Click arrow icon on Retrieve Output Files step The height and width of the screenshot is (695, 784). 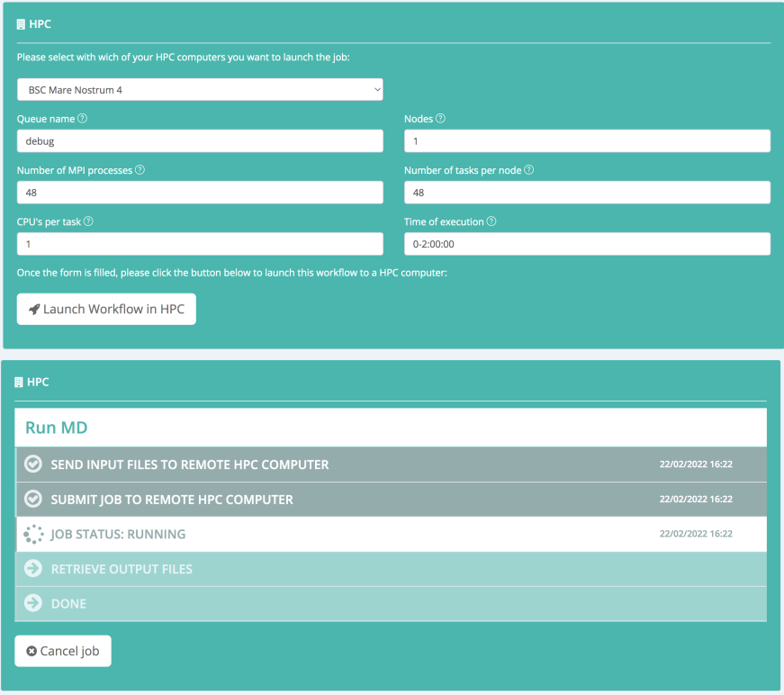[33, 569]
